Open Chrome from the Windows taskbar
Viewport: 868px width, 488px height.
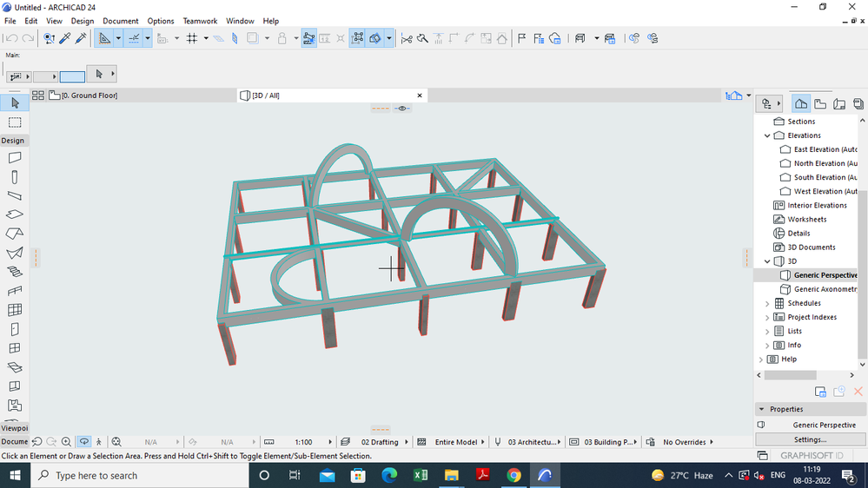coord(514,476)
